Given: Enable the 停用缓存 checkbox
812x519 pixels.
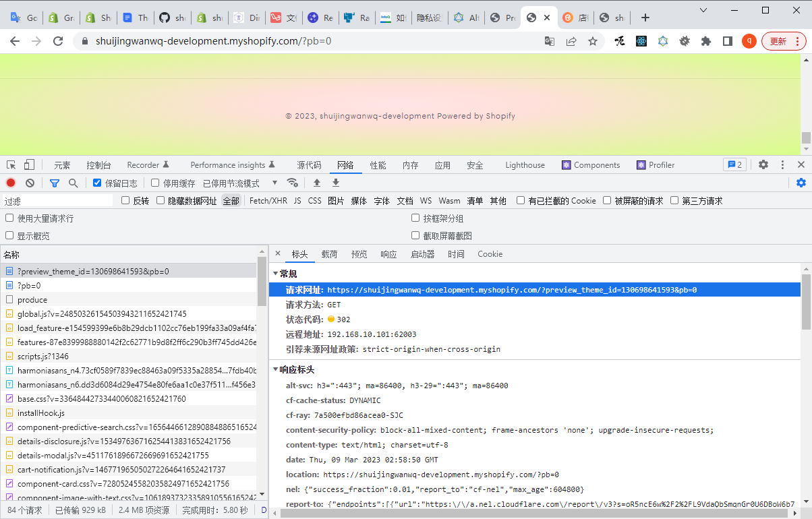Looking at the screenshot, I should tap(155, 183).
